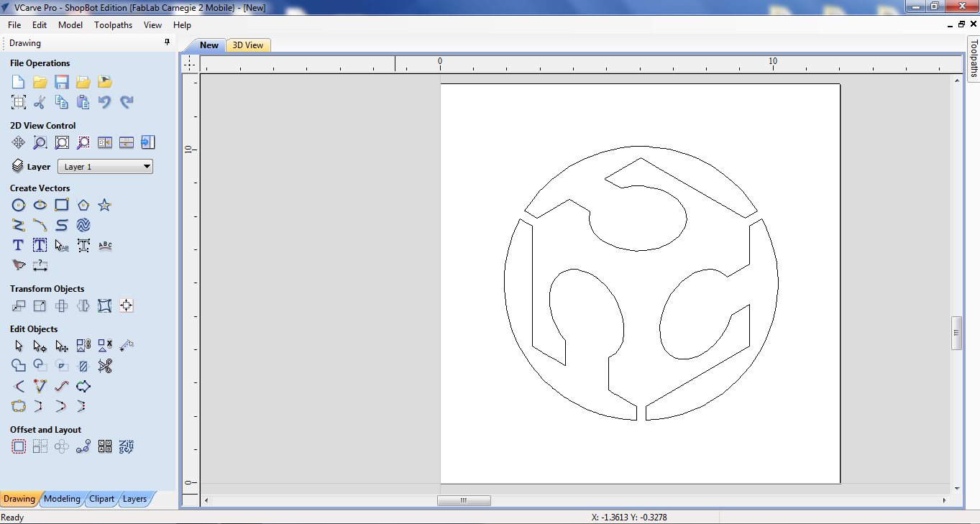Open an existing file folder icon
980x524 pixels.
pos(40,82)
